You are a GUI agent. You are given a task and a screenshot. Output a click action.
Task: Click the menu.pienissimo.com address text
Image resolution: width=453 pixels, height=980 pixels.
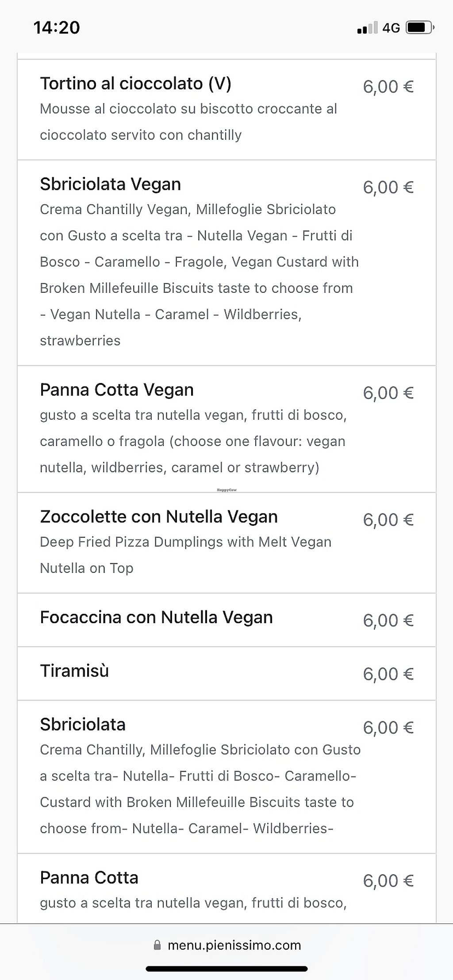234,945
